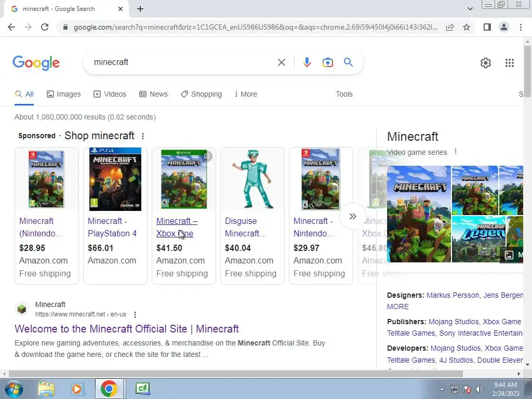Start voice search with microphone icon
532x399 pixels.
pyautogui.click(x=307, y=62)
